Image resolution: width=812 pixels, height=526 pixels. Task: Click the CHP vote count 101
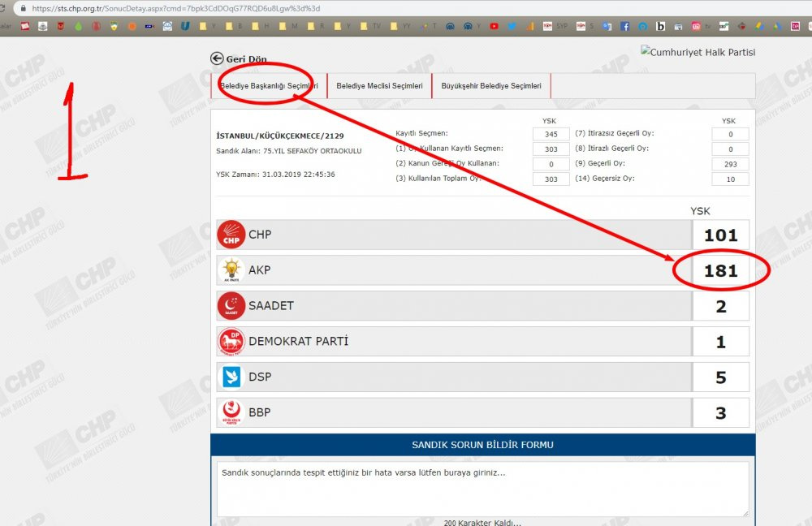[721, 235]
